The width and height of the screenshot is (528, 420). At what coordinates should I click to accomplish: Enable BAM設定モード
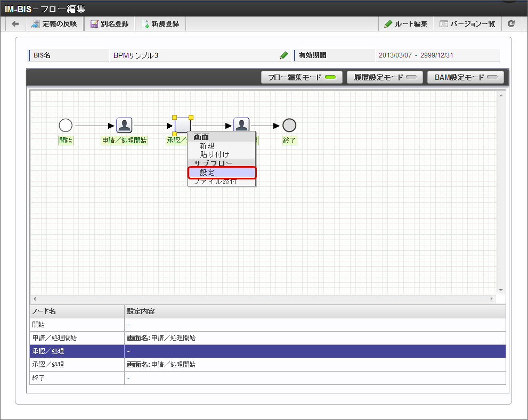465,77
